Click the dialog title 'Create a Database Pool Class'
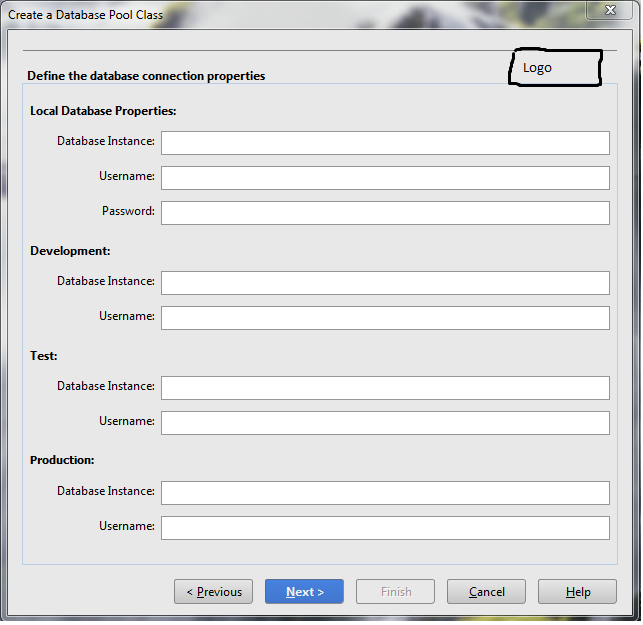This screenshot has height=625, width=643. pyautogui.click(x=85, y=15)
